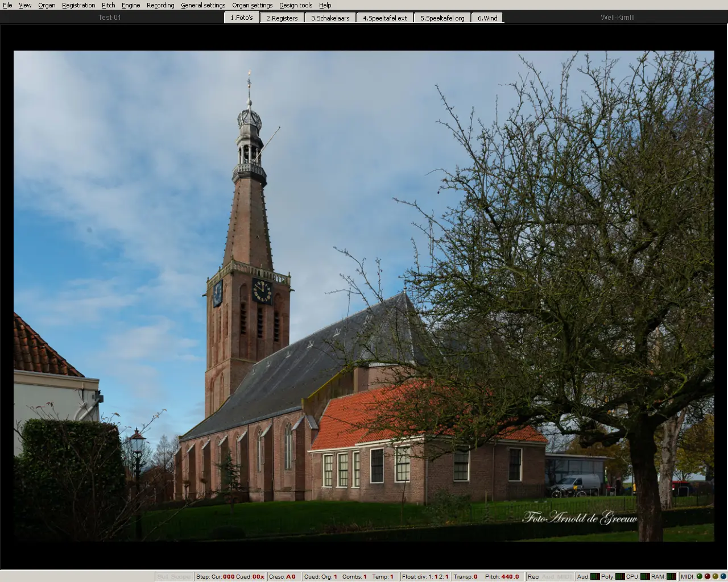Expand the Organ settings menu

(252, 5)
